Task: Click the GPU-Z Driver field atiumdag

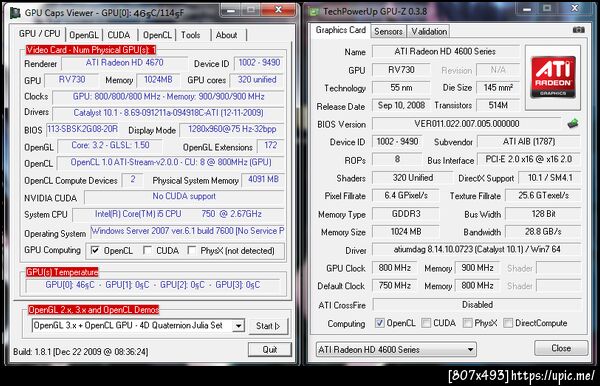Action: (477, 249)
